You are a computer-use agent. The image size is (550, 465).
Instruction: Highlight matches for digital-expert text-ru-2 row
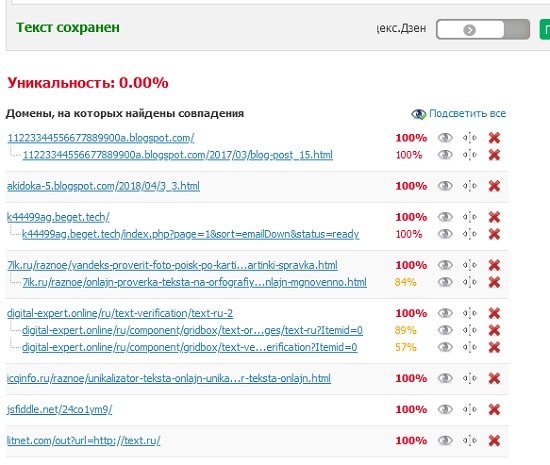coord(445,313)
